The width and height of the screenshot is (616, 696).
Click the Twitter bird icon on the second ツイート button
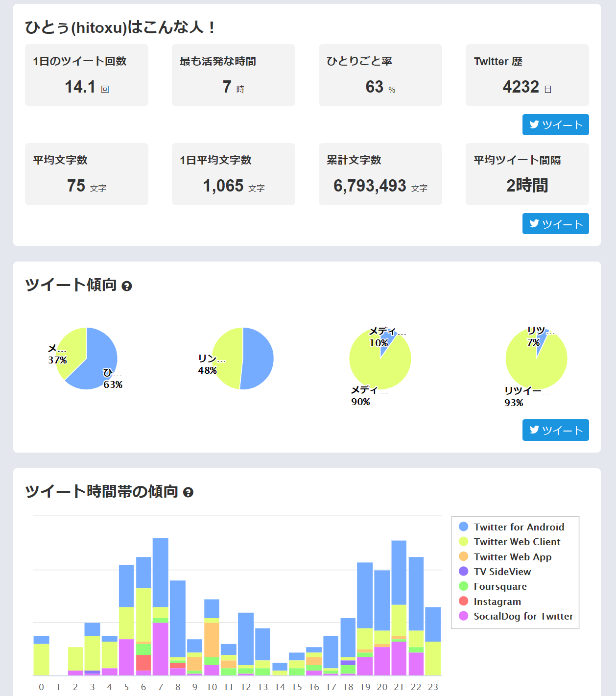(535, 224)
